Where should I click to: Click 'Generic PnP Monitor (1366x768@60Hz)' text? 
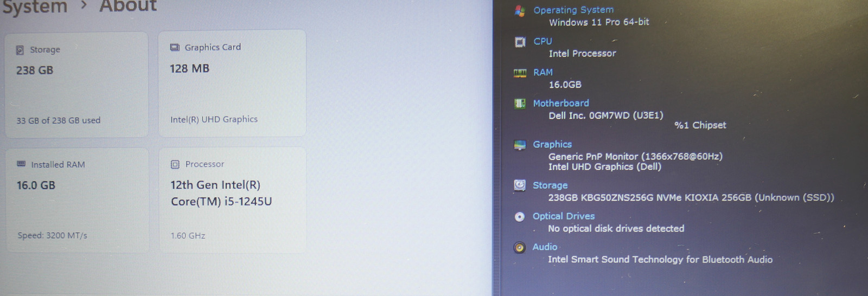[x=635, y=157]
